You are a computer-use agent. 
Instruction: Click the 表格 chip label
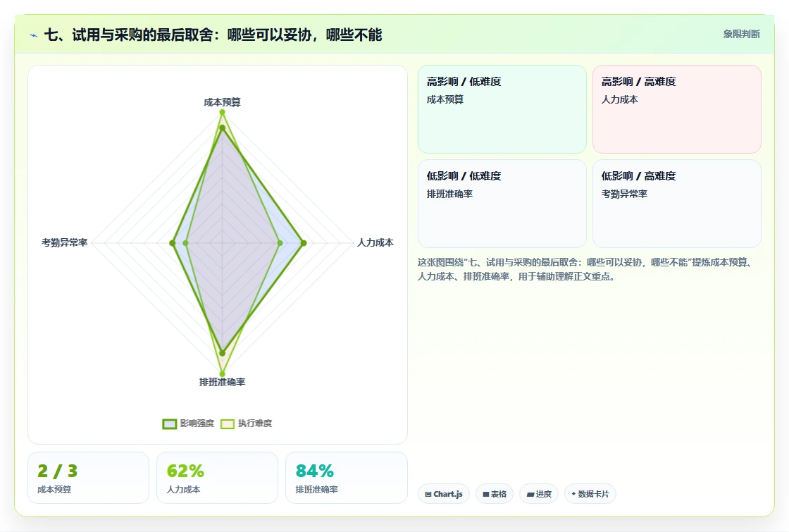click(x=499, y=494)
